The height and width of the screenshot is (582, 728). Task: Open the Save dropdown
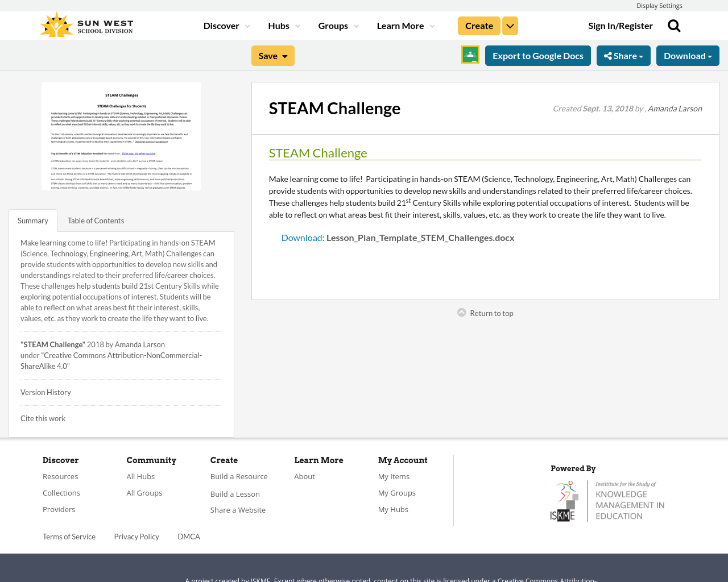[272, 55]
